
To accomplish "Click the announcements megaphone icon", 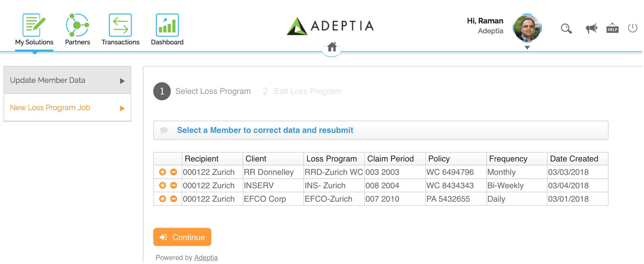I will tap(591, 29).
